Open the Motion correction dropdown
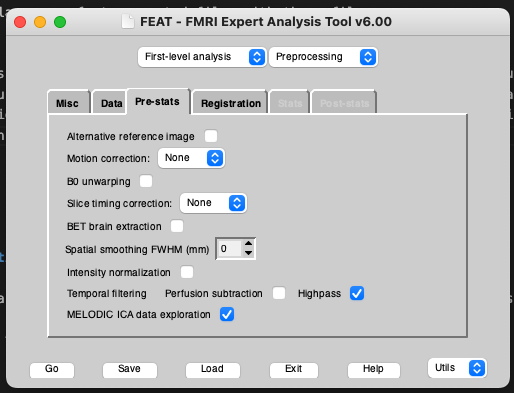Screen dimensions: 514x393 191,158
